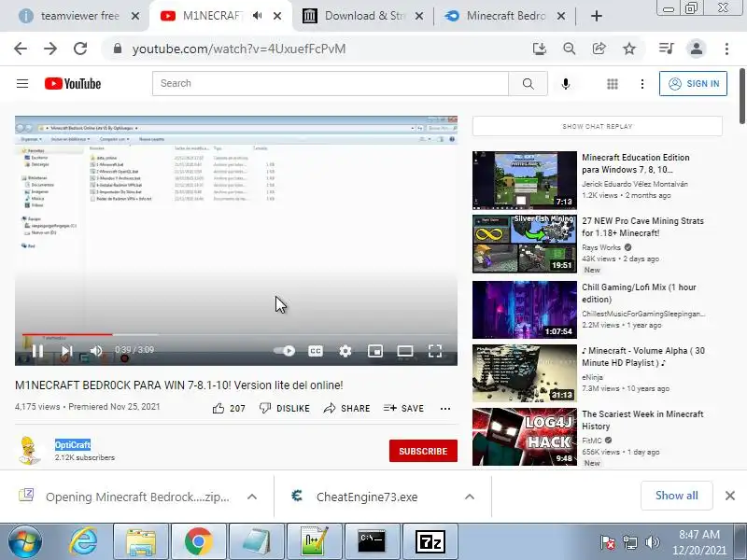Share this page via address bar icon
This screenshot has width=747, height=560.
(x=599, y=49)
